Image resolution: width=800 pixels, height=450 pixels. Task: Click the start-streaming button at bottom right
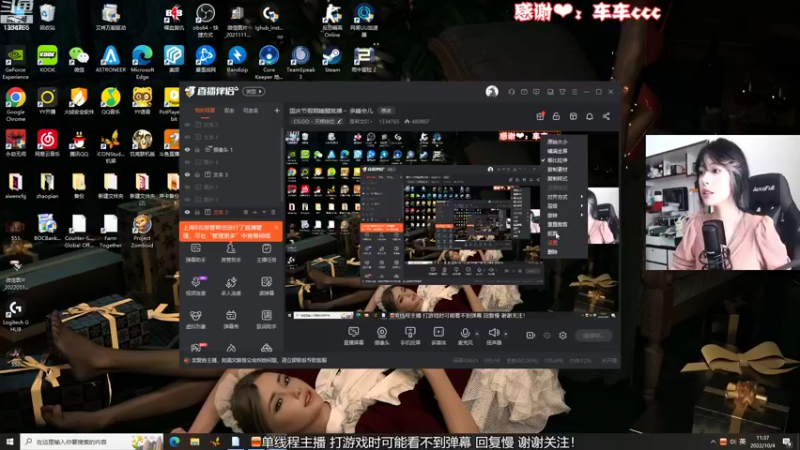point(593,336)
